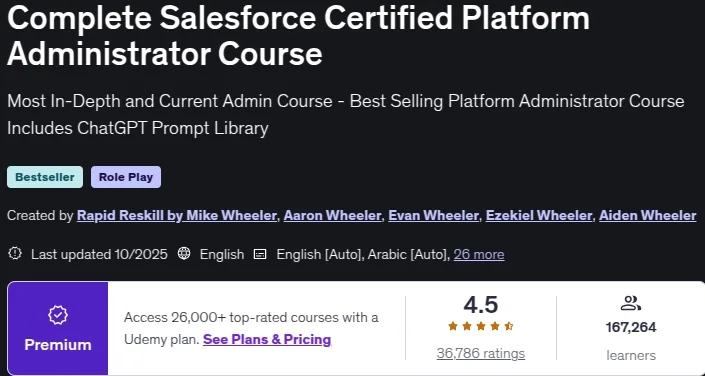Screen dimensions: 705x376
Task: Open the 36,786 ratings link
Action: pyautogui.click(x=481, y=354)
